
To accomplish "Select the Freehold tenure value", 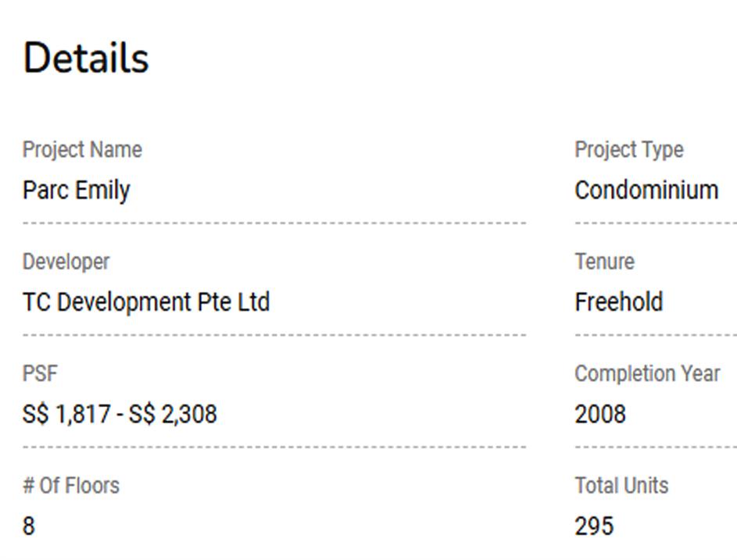I will pos(618,302).
